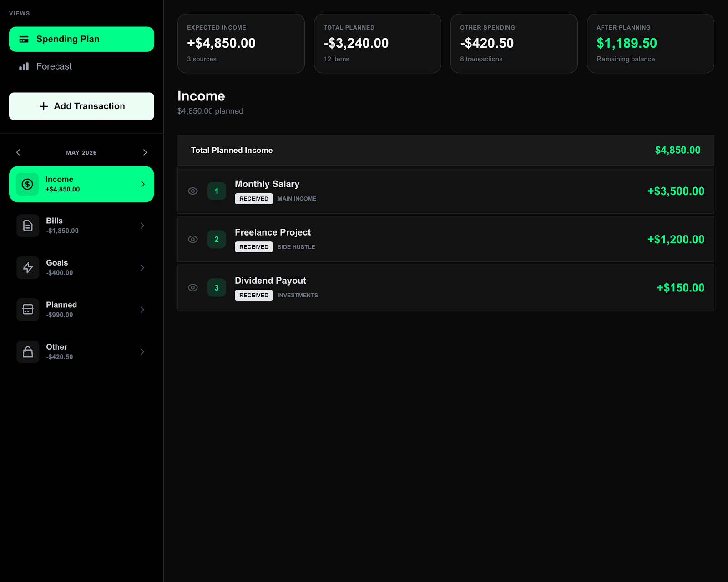Click the -$990.00 Planned amount
Viewport: 728px width, 582px height.
59,315
